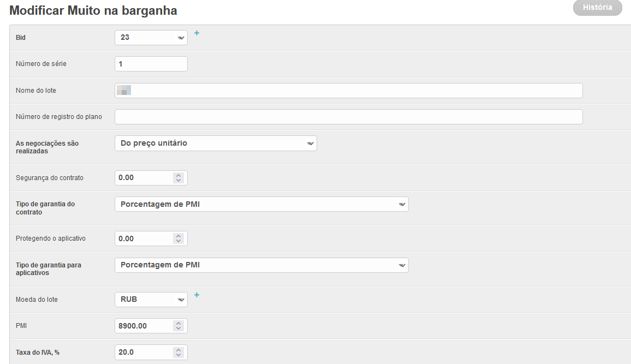Click the 'Modificar Muito na barganha' heading

93,10
